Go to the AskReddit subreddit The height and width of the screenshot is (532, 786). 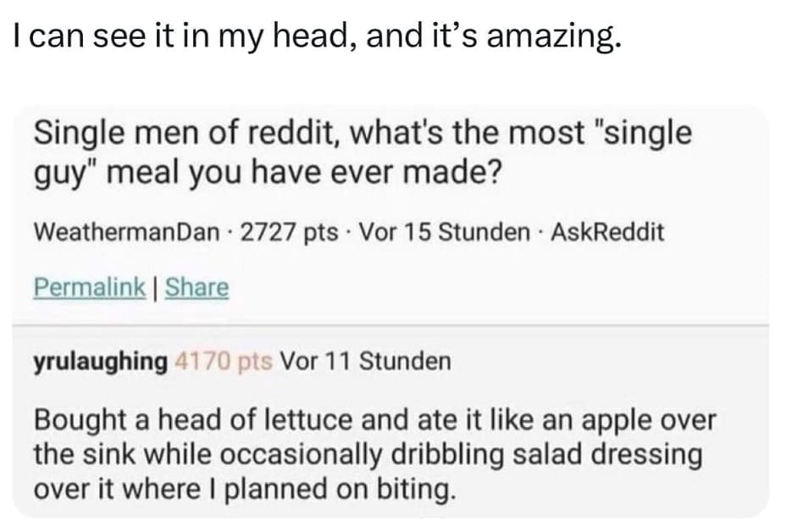click(607, 232)
